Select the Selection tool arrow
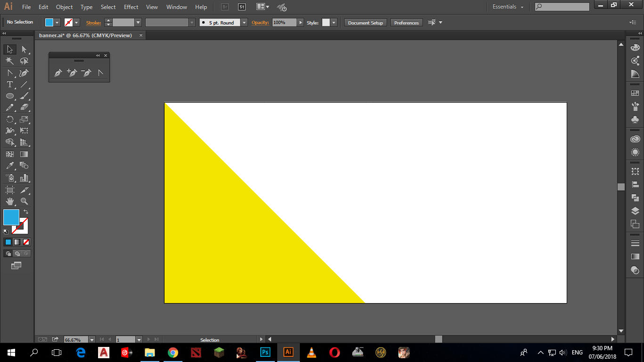This screenshot has height=362, width=644. click(10, 49)
